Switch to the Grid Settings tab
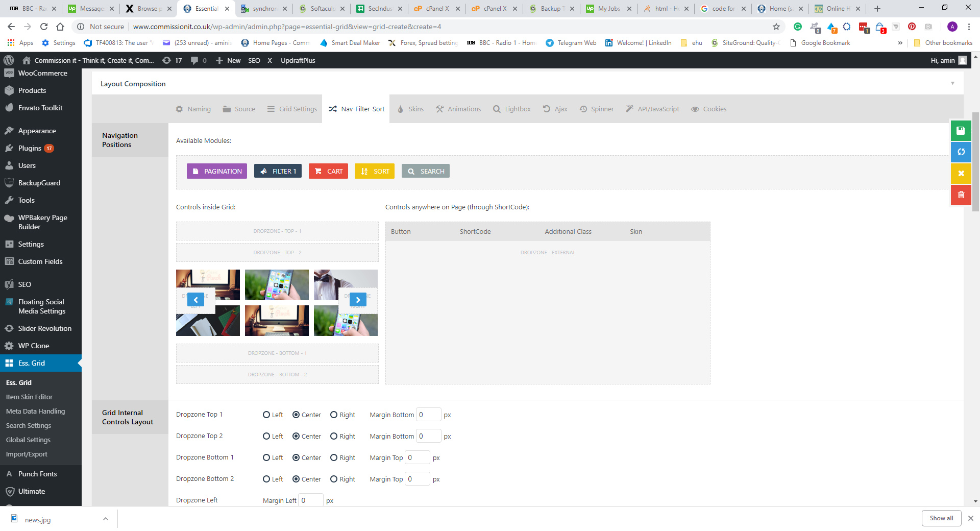 (292, 109)
